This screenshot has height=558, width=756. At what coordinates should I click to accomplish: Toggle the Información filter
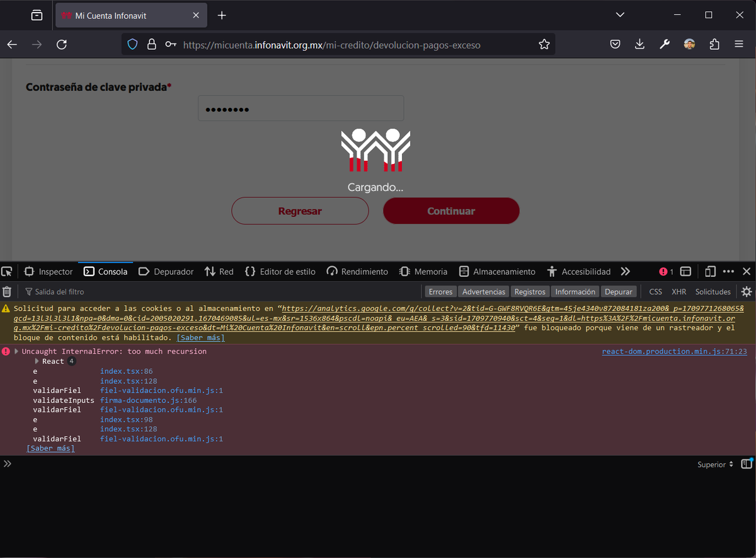(575, 292)
